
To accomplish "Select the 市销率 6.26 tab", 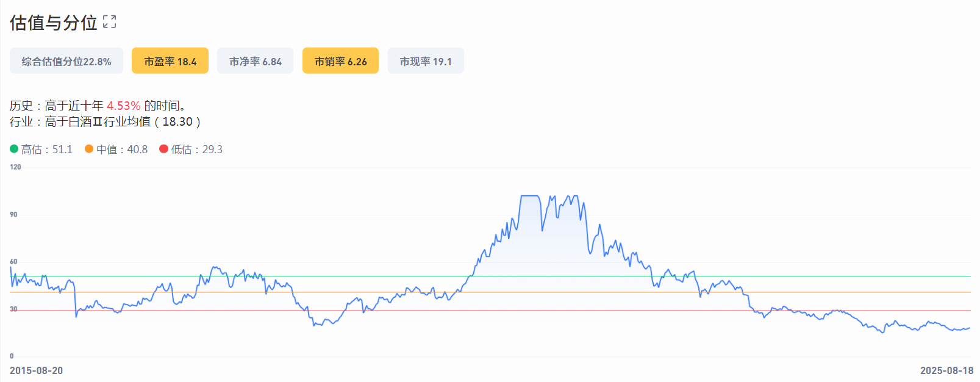I will 340,61.
